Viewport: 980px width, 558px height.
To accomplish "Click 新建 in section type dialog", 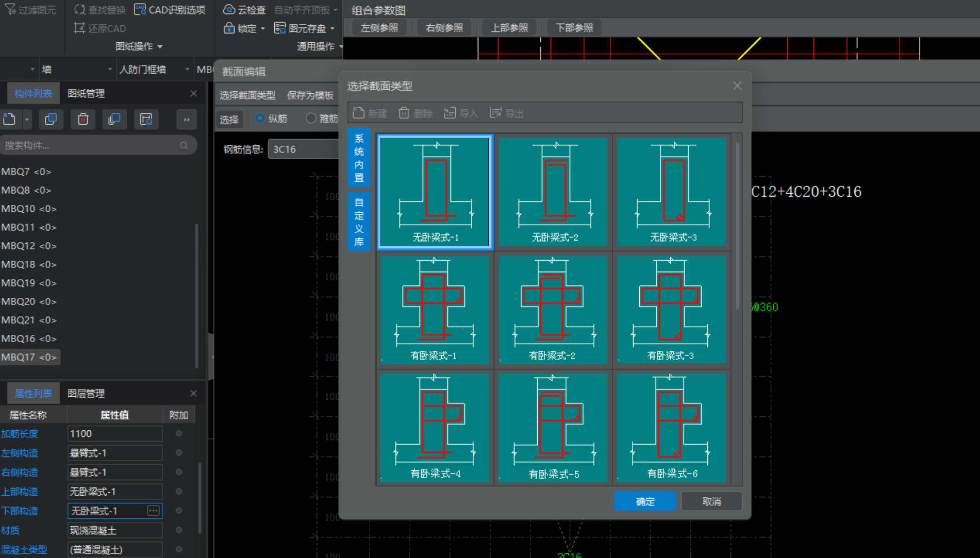I will [x=370, y=113].
